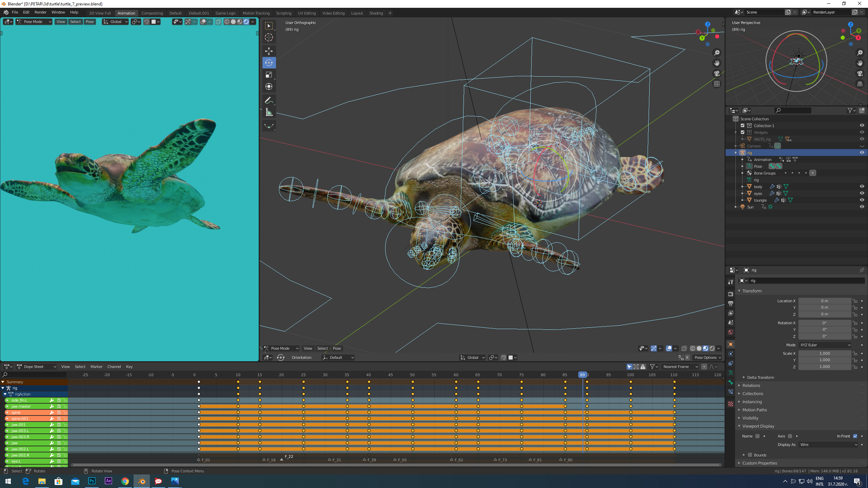Select the Move tool in viewport toolbar
Image resolution: width=868 pixels, height=488 pixels.
point(269,51)
